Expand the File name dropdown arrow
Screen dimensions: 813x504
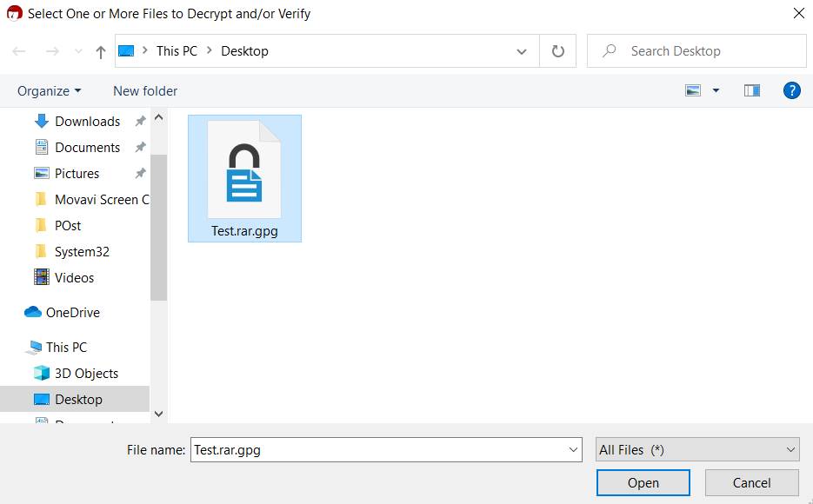[x=574, y=449]
